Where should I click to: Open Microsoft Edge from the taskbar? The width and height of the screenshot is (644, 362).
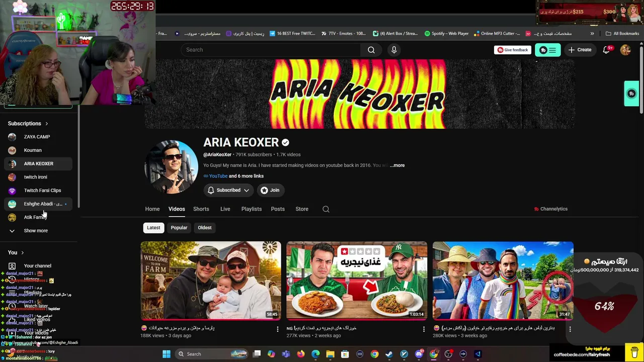click(x=315, y=354)
